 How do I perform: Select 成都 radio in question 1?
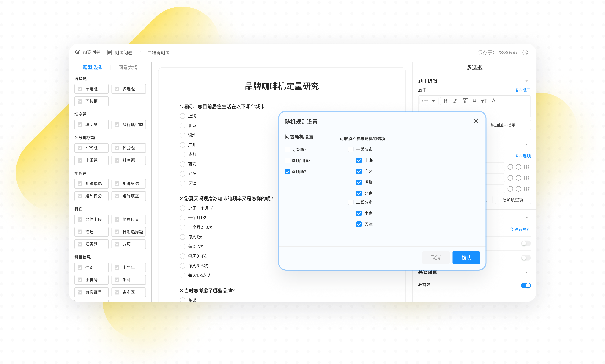click(182, 155)
